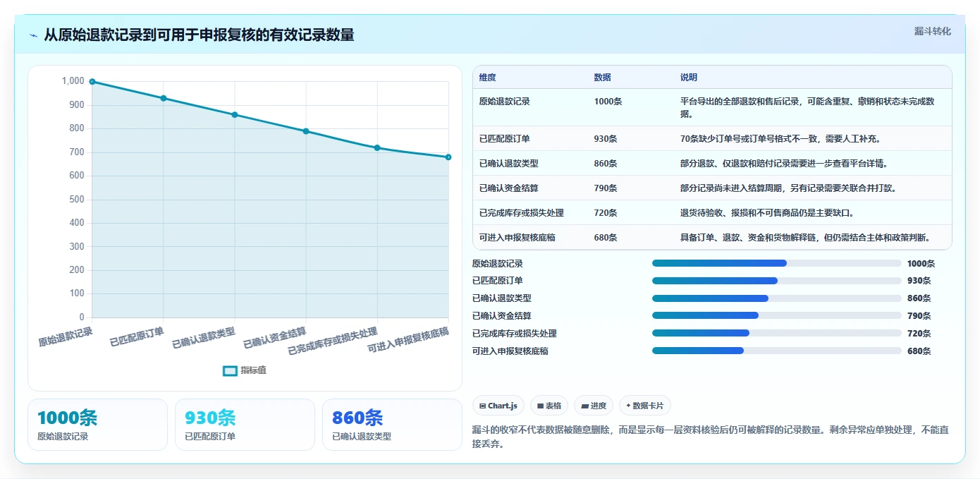This screenshot has height=479, width=980.
Task: Click the 680条 value beside the progress bar
Action: tap(919, 351)
